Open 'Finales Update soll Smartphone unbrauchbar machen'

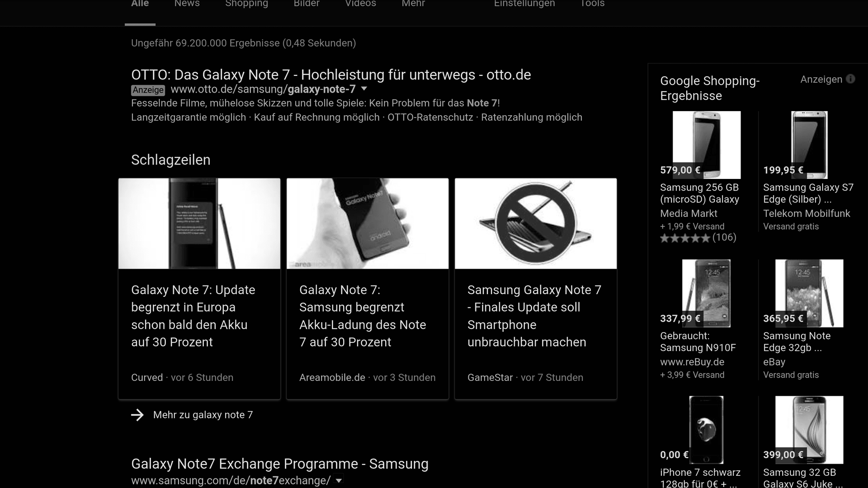tap(534, 316)
